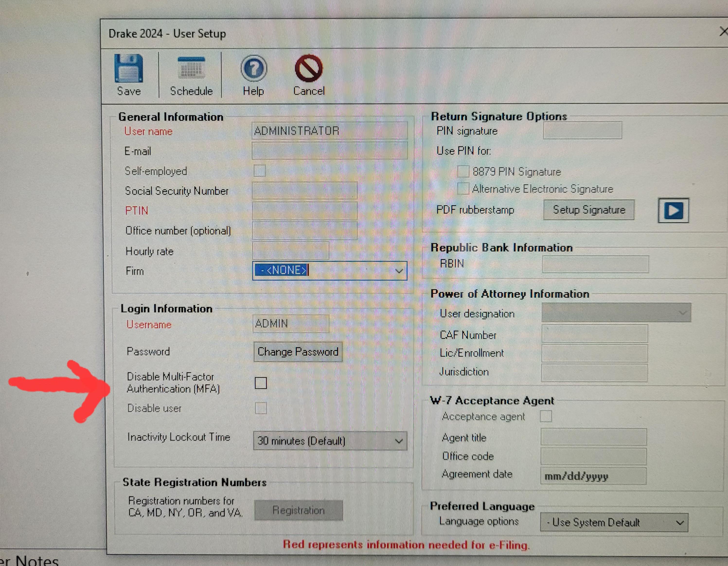The image size is (728, 566).
Task: Click the red Cancel icon
Action: (x=309, y=68)
